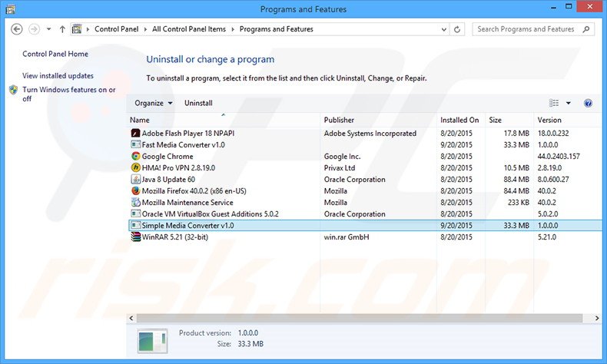Select the Mozilla Maintenance Service icon
This screenshot has width=607, height=364.
click(x=135, y=202)
